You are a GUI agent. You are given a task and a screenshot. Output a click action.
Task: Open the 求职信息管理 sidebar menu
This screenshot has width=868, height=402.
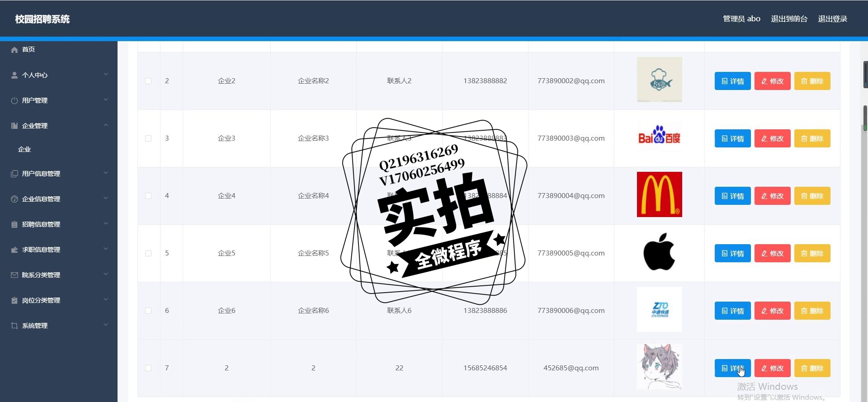(x=59, y=250)
